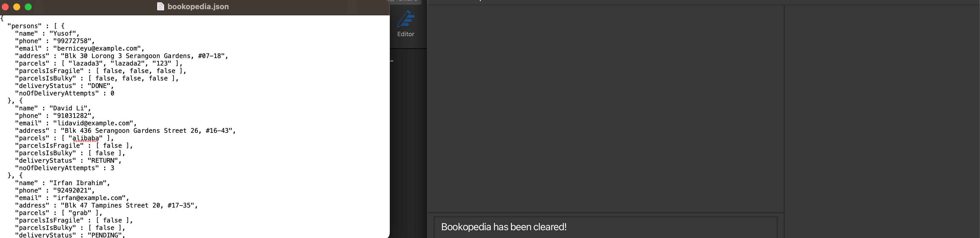
Task: Select the email line irfan@example.com
Action: pos(72,198)
